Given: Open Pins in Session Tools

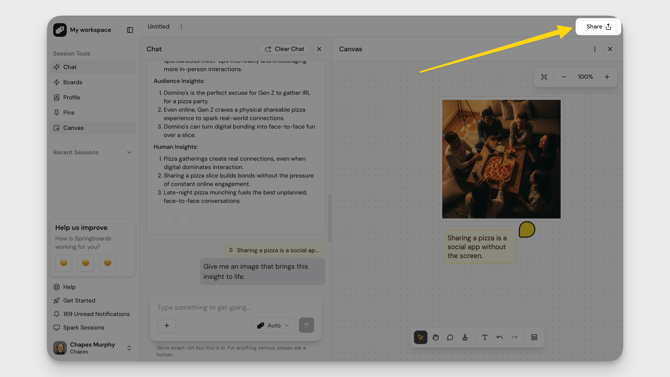Looking at the screenshot, I should coord(93,112).
